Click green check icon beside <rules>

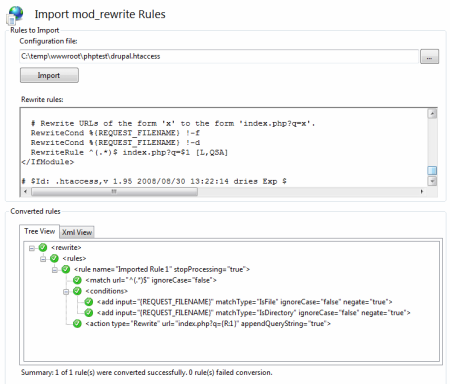(54, 258)
